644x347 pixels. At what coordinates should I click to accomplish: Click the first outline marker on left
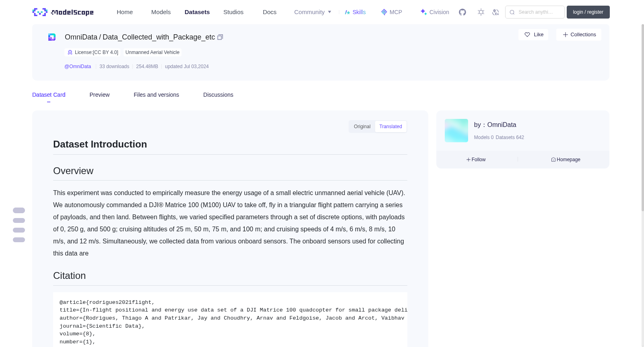coord(19,210)
